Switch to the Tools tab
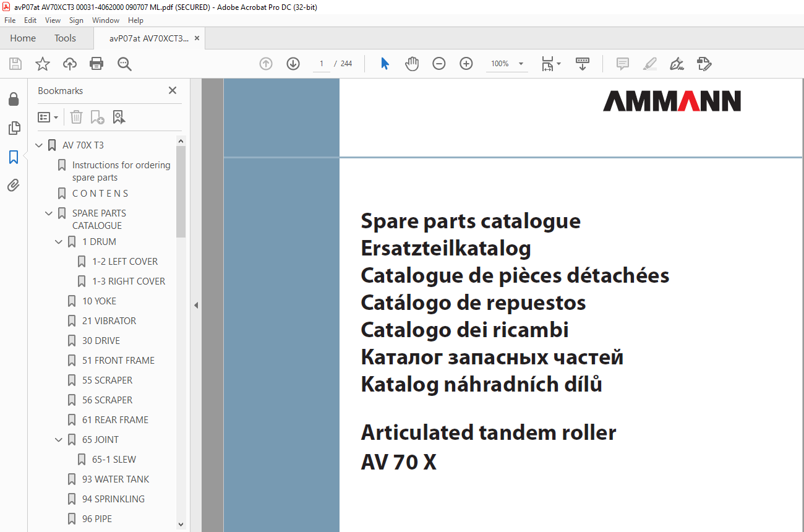 click(x=65, y=38)
